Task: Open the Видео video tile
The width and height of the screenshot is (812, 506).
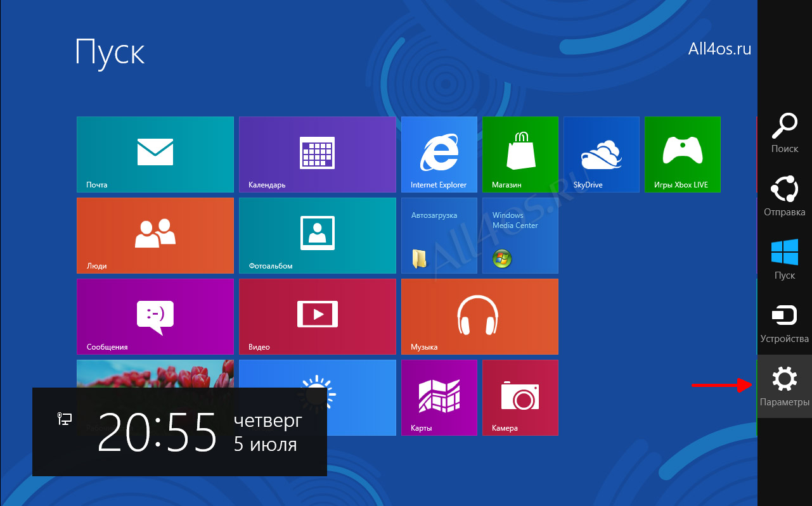Action: [x=318, y=317]
